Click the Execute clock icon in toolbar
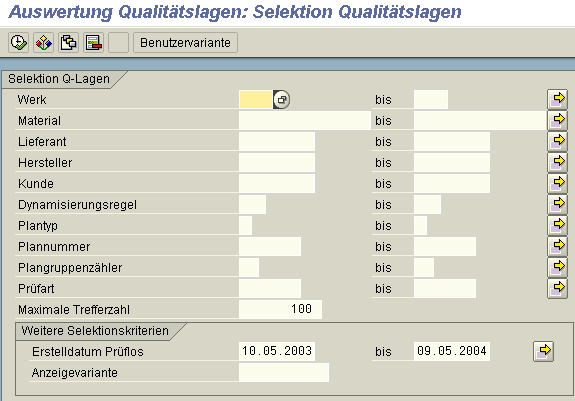This screenshot has width=575, height=401. click(19, 43)
